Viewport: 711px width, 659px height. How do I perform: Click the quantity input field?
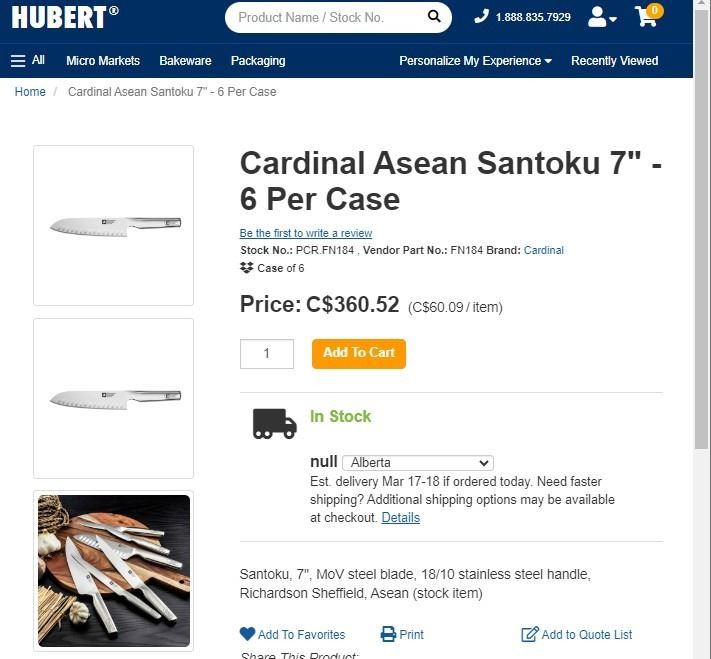pyautogui.click(x=267, y=354)
